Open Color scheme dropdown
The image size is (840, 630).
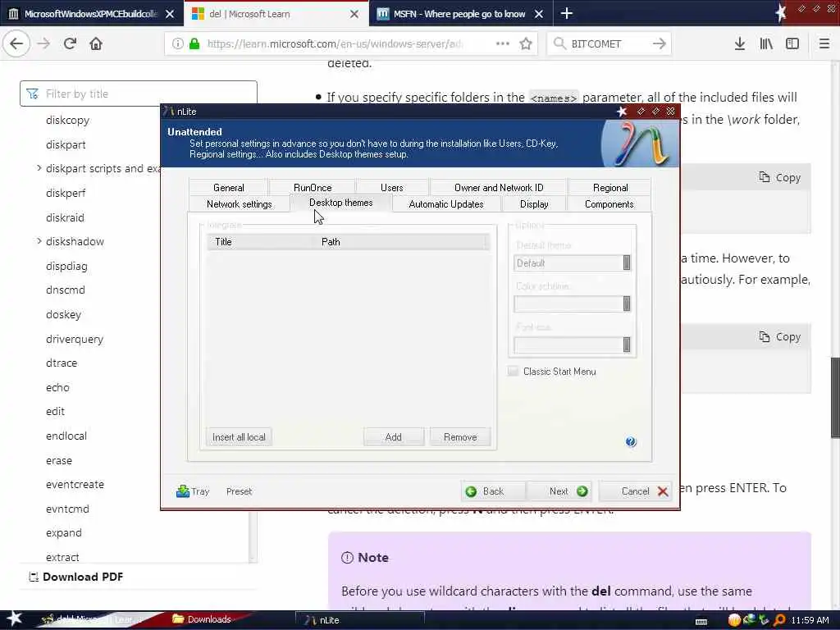tap(572, 304)
